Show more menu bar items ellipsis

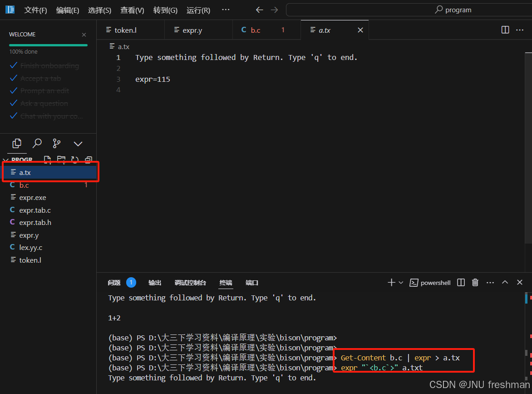pos(226,10)
